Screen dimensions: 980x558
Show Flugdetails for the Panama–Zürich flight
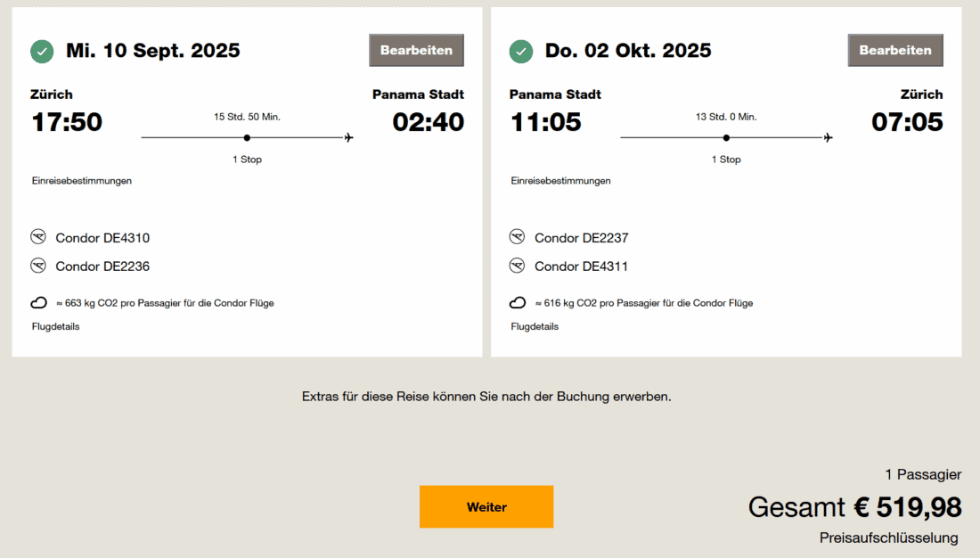[535, 326]
